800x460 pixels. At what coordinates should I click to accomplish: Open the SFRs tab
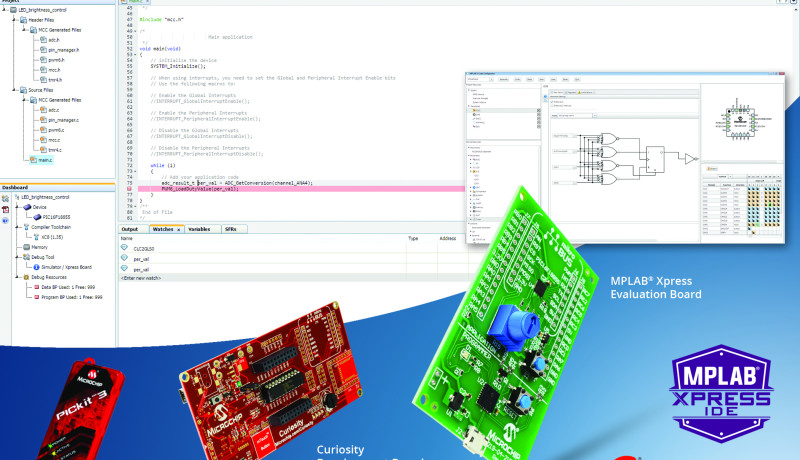click(231, 229)
